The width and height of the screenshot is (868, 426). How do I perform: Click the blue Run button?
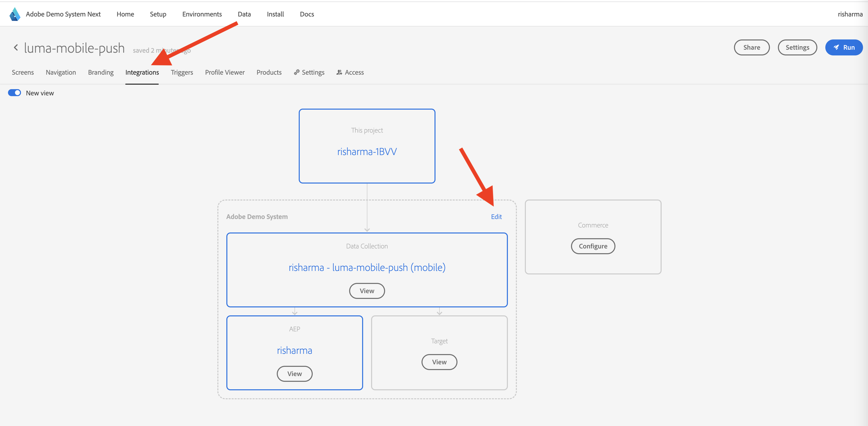[844, 47]
